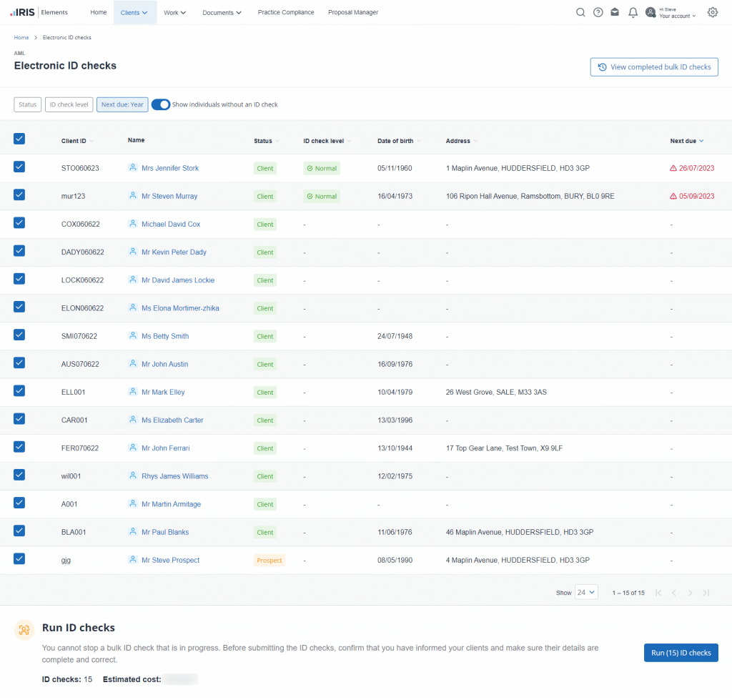Click View completed bulk ID checks

click(654, 67)
